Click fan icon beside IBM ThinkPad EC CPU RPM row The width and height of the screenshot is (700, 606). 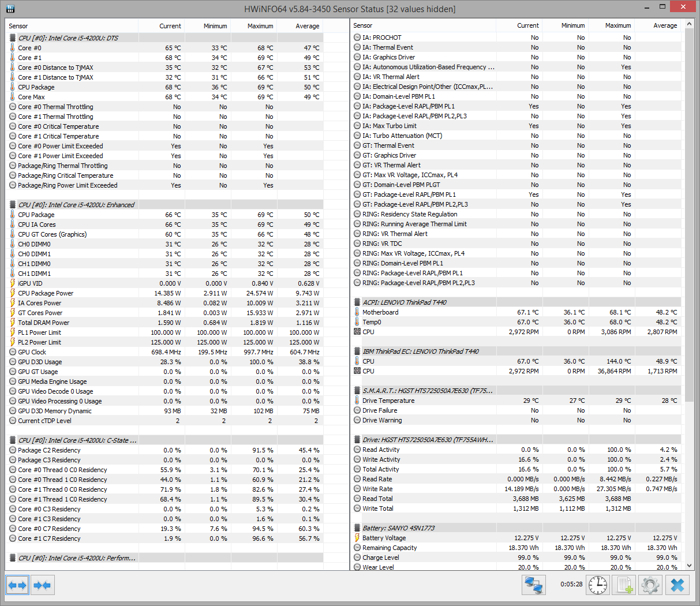pyautogui.click(x=357, y=371)
